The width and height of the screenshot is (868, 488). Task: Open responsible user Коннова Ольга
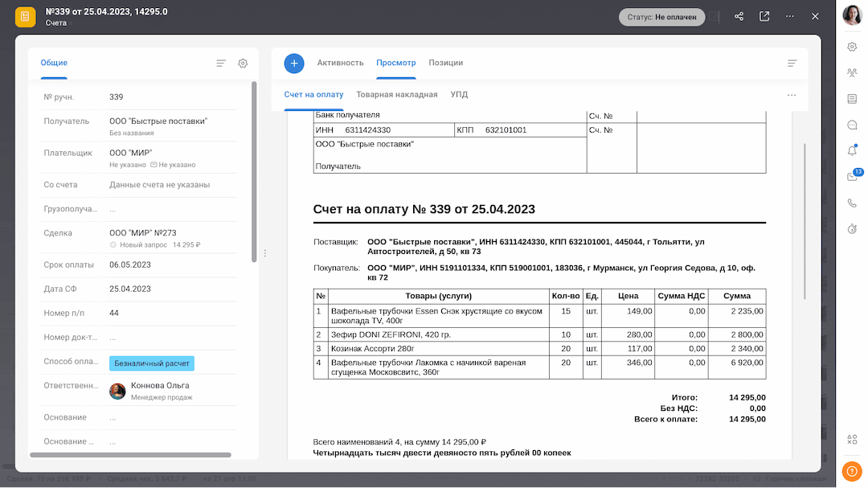click(x=160, y=386)
